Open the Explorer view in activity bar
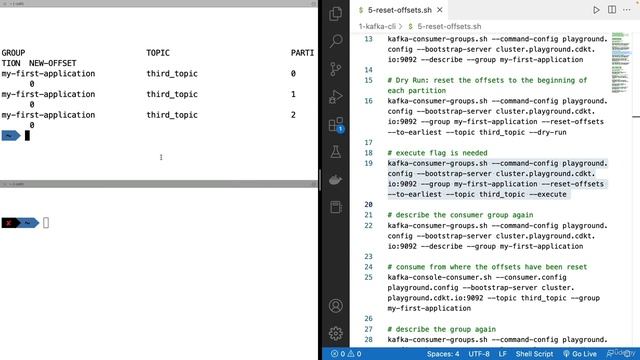The width and height of the screenshot is (640, 360). 336,14
